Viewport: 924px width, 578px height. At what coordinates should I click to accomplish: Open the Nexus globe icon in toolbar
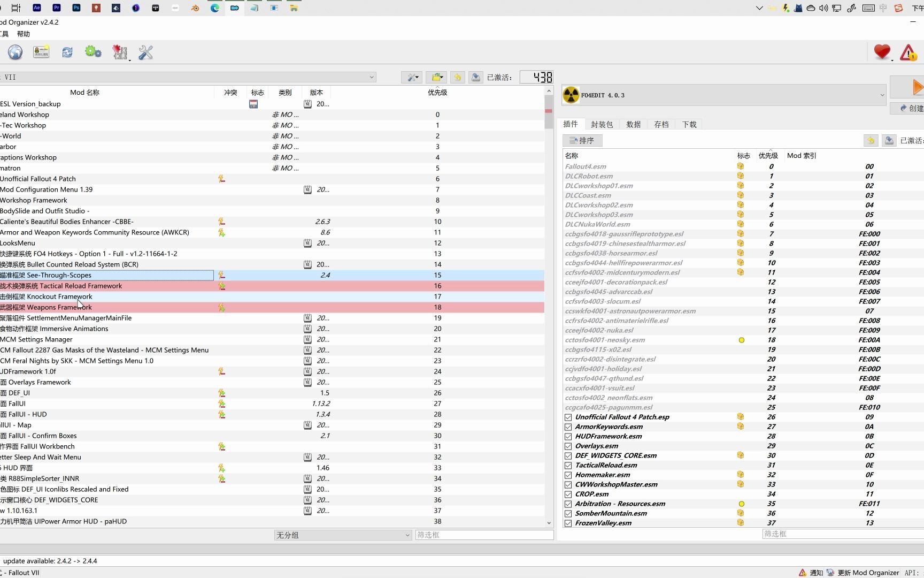coord(15,52)
